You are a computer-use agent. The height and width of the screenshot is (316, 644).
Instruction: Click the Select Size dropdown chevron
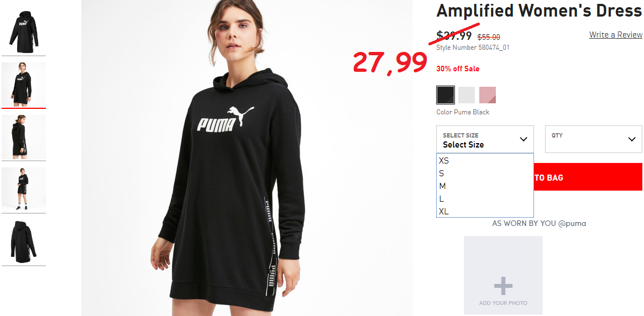523,139
